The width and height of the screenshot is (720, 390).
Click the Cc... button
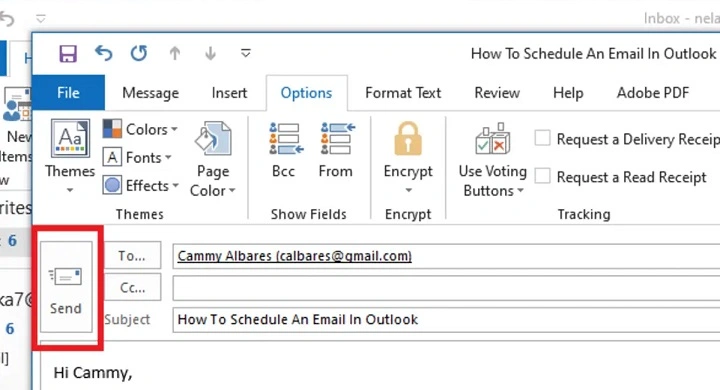[132, 288]
